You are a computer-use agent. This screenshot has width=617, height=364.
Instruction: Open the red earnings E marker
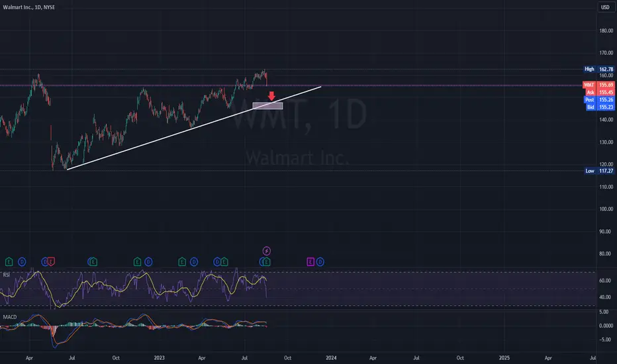[x=51, y=261]
